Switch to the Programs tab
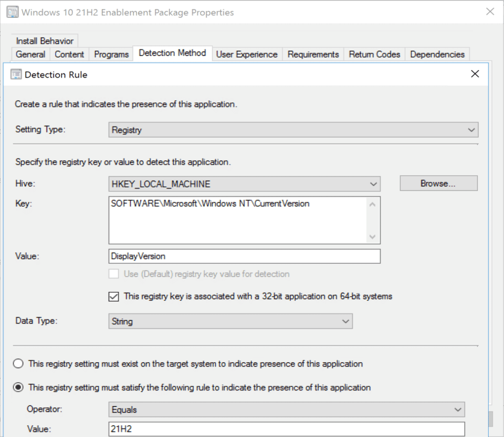 111,54
